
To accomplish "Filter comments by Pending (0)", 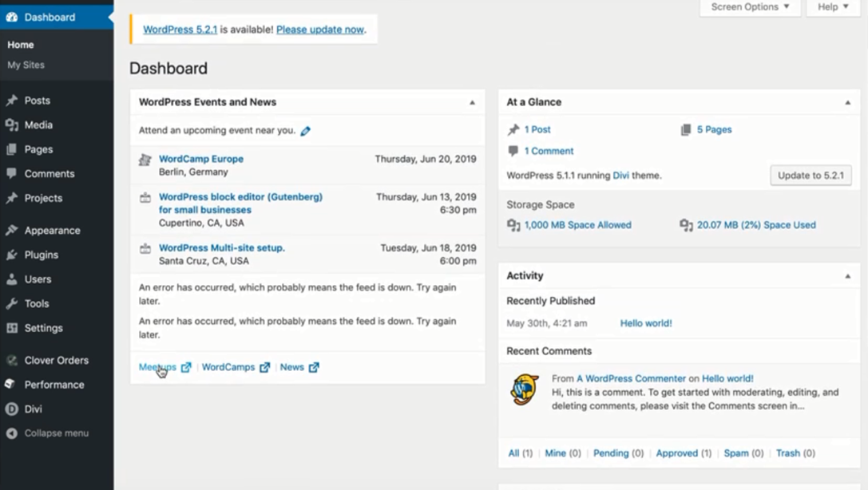I will click(x=618, y=453).
